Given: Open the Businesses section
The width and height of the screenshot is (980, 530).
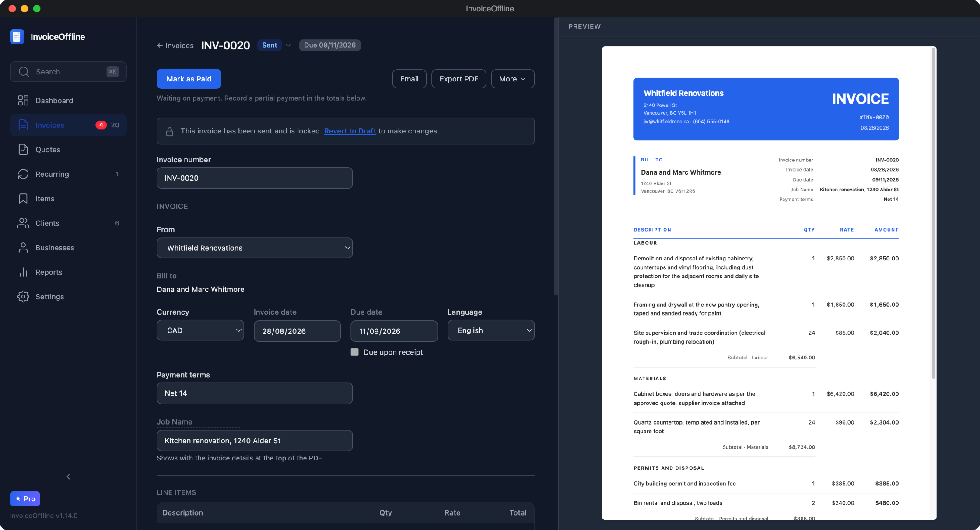Looking at the screenshot, I should (68, 248).
